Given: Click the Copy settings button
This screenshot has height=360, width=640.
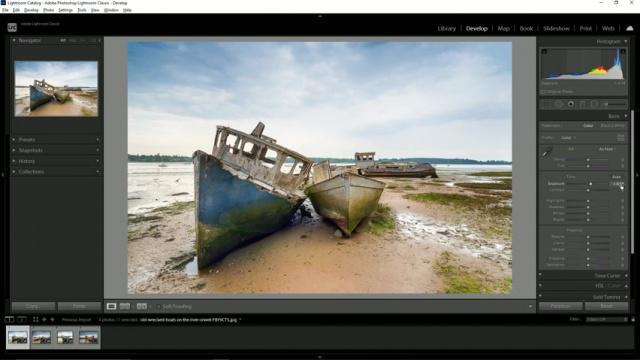Looking at the screenshot, I should point(33,306).
